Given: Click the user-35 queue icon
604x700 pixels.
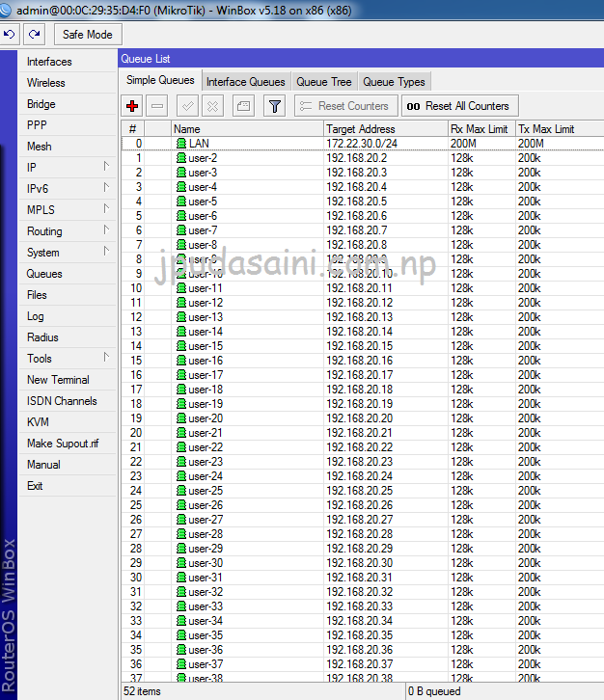Looking at the screenshot, I should tap(181, 635).
